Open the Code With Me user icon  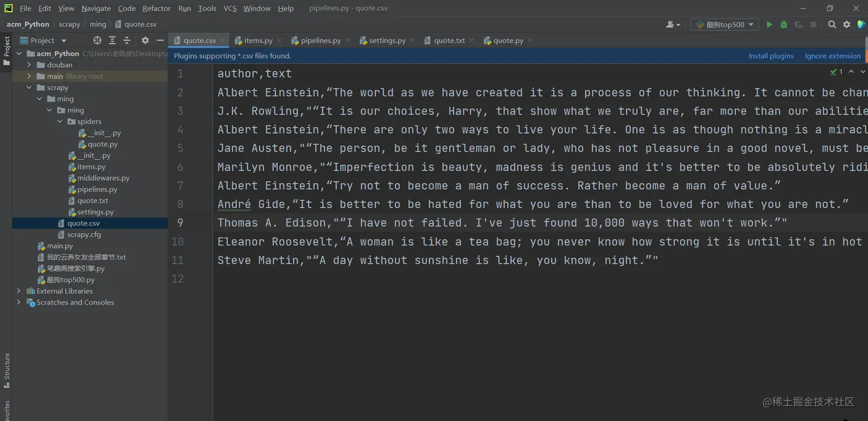(673, 25)
